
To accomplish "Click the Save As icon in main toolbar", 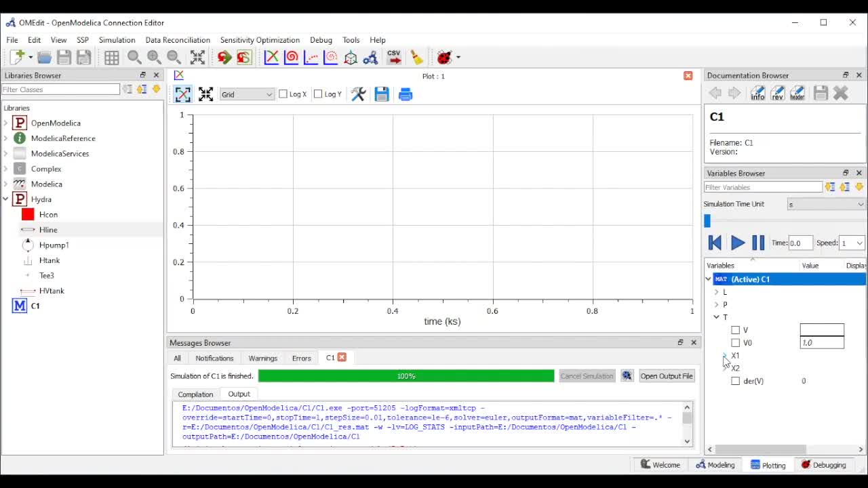I will coord(83,58).
